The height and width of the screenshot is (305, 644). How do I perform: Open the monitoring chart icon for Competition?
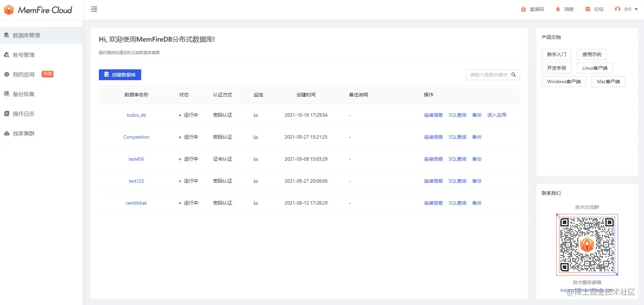pyautogui.click(x=256, y=137)
